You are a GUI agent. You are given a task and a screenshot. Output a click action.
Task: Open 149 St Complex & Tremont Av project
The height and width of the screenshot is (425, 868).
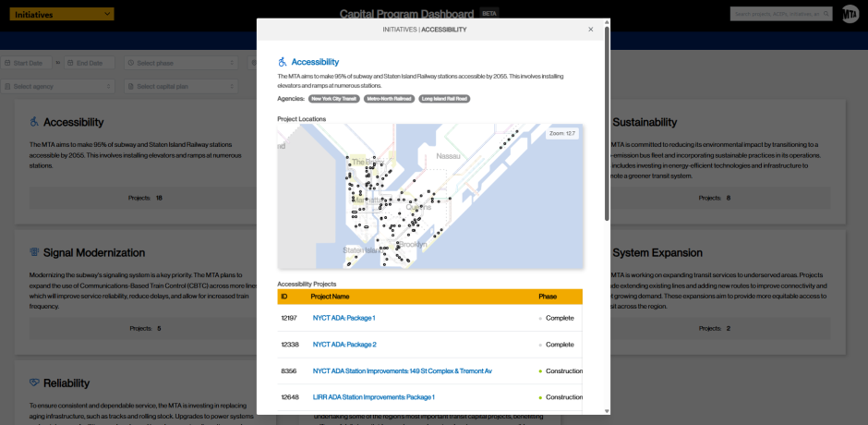coord(402,371)
